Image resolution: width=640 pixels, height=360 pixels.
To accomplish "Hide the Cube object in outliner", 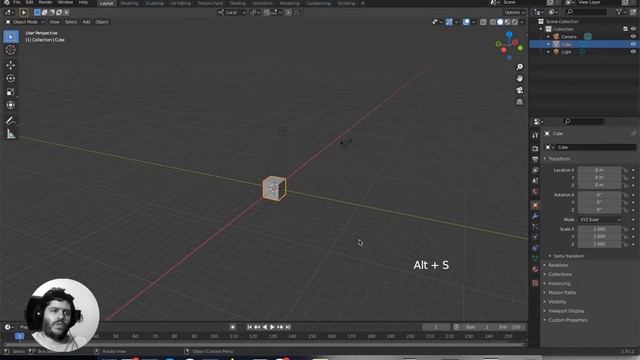I will click(x=633, y=44).
